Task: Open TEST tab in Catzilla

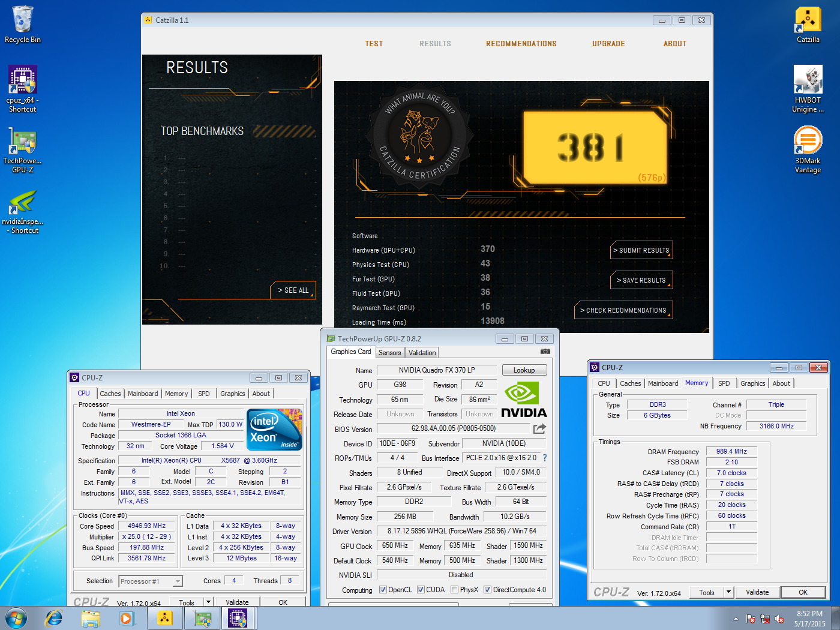Action: pos(374,44)
